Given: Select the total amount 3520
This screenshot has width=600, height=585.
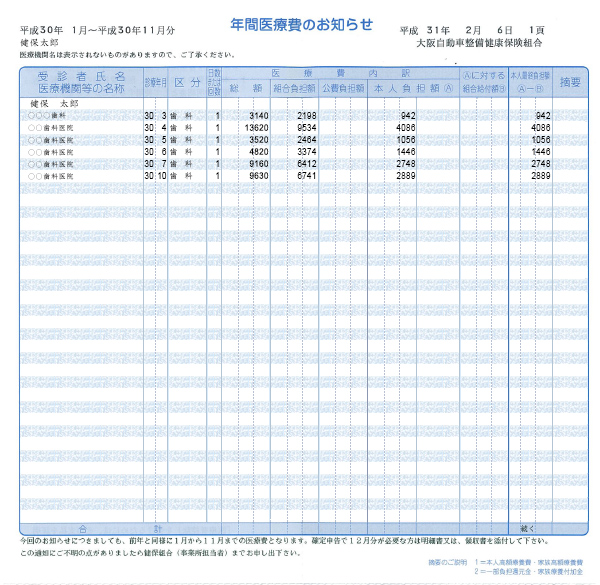Looking at the screenshot, I should click(x=259, y=140).
